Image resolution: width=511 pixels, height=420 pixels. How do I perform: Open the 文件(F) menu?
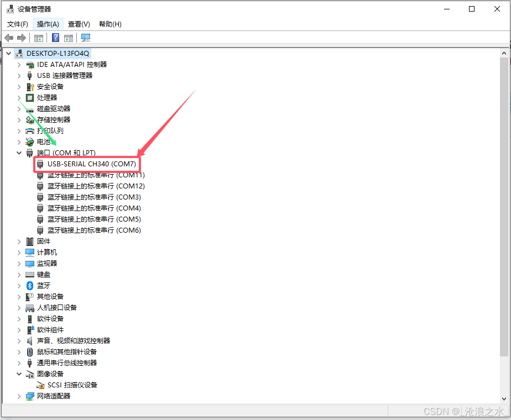coord(18,24)
